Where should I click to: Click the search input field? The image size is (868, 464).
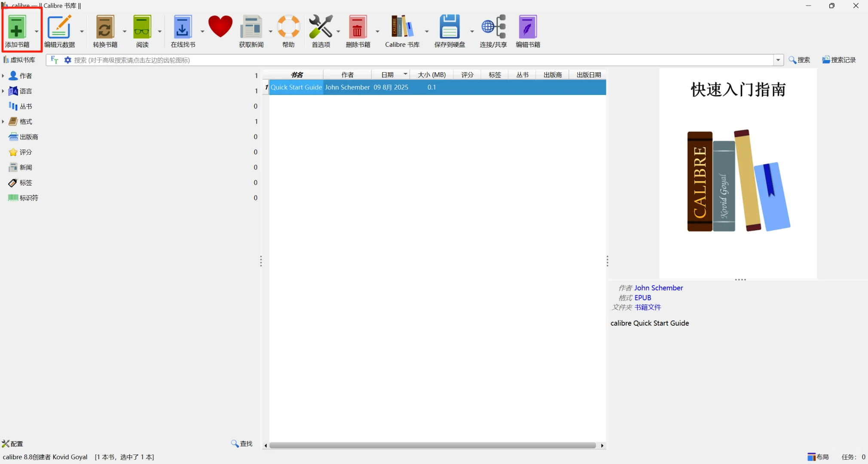[423, 60]
